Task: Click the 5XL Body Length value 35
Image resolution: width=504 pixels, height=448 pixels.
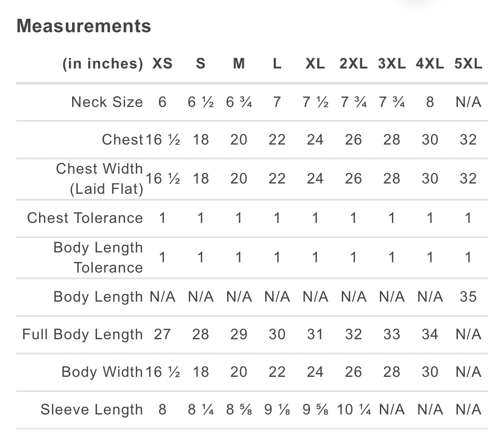Action: point(468,297)
